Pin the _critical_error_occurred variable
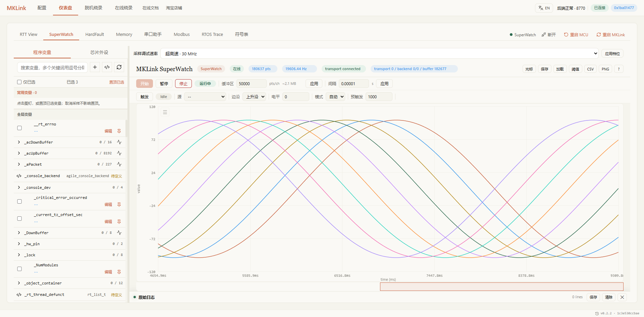This screenshot has height=317, width=644. tap(119, 205)
